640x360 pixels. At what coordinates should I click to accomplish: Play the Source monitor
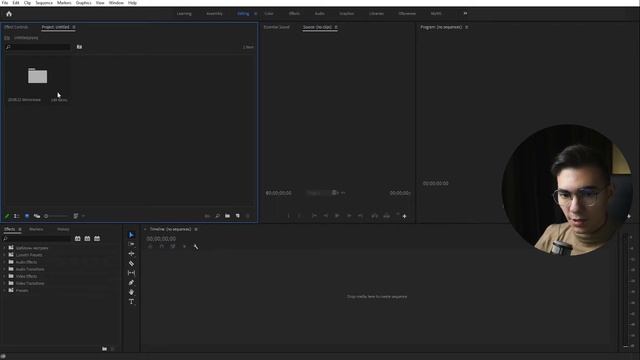pyautogui.click(x=337, y=216)
